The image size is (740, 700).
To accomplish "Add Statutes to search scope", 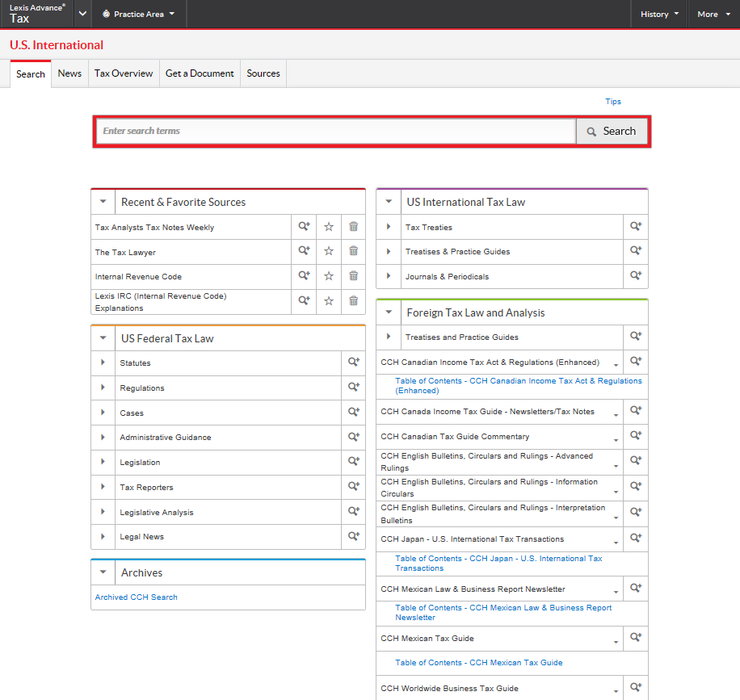I will 354,362.
